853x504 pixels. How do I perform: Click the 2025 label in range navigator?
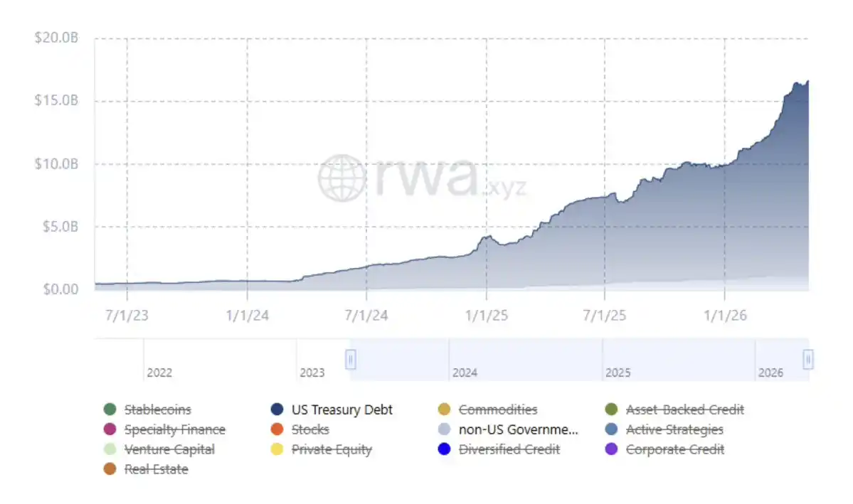click(618, 373)
